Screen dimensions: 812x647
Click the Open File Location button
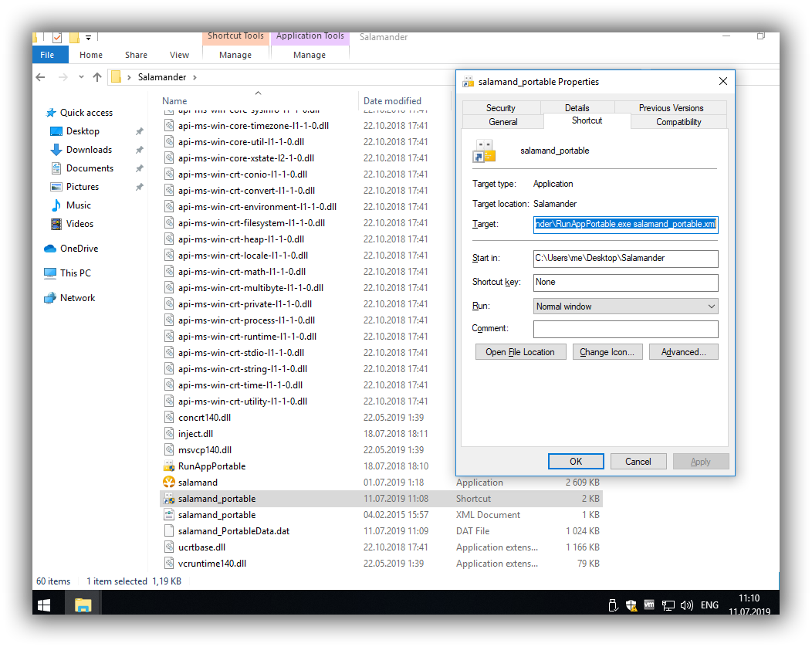pos(520,352)
